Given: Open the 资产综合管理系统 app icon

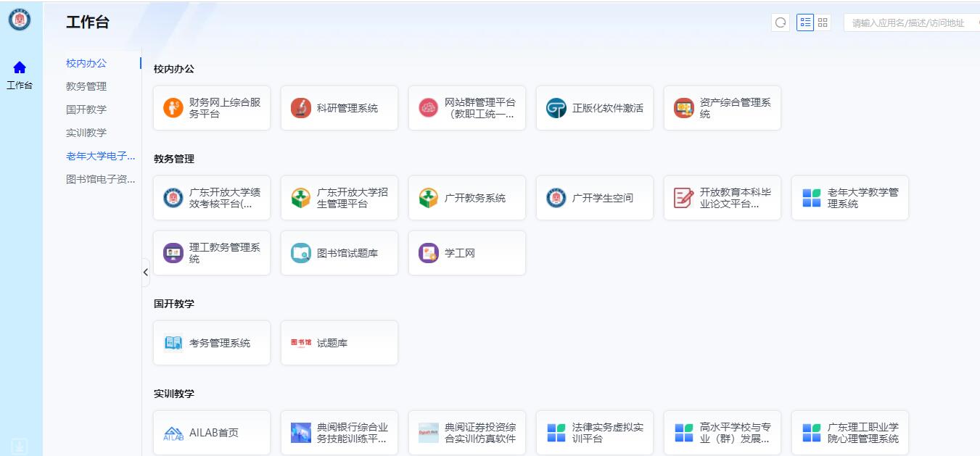Looking at the screenshot, I should point(684,108).
